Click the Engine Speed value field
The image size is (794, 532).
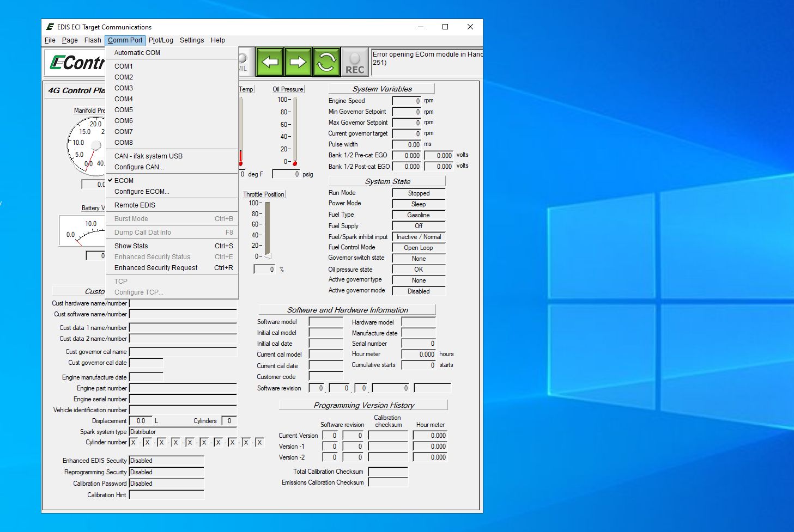click(407, 101)
